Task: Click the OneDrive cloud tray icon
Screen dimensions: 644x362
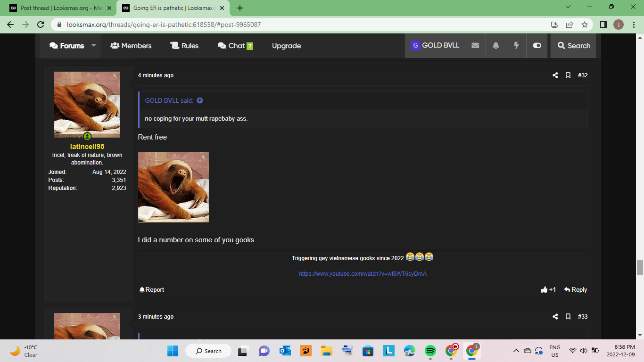Action: click(x=528, y=351)
